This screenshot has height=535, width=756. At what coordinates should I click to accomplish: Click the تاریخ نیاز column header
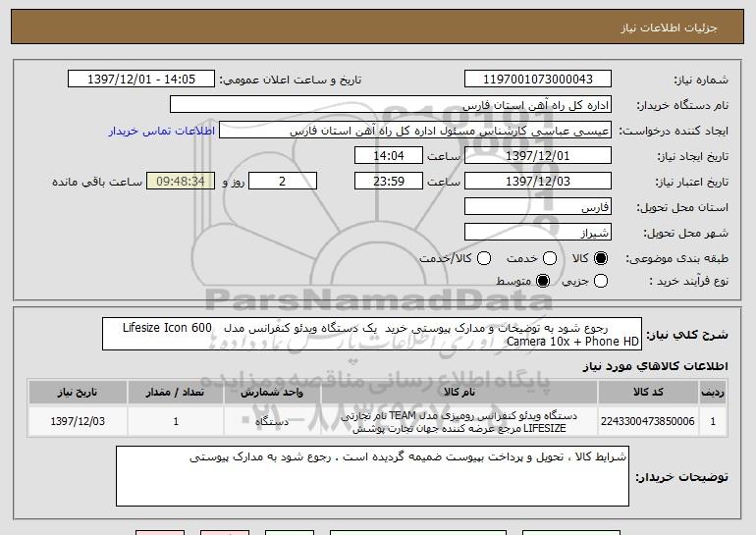click(x=78, y=393)
